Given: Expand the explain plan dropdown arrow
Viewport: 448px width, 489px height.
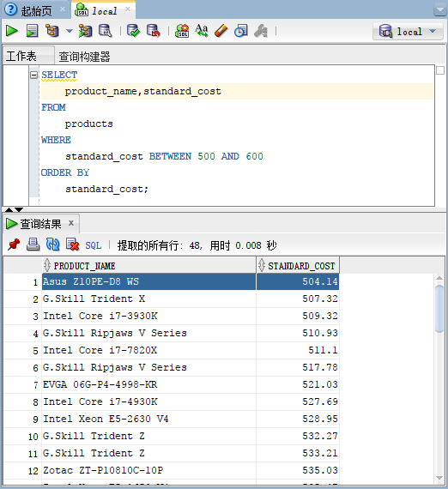Looking at the screenshot, I should click(70, 31).
